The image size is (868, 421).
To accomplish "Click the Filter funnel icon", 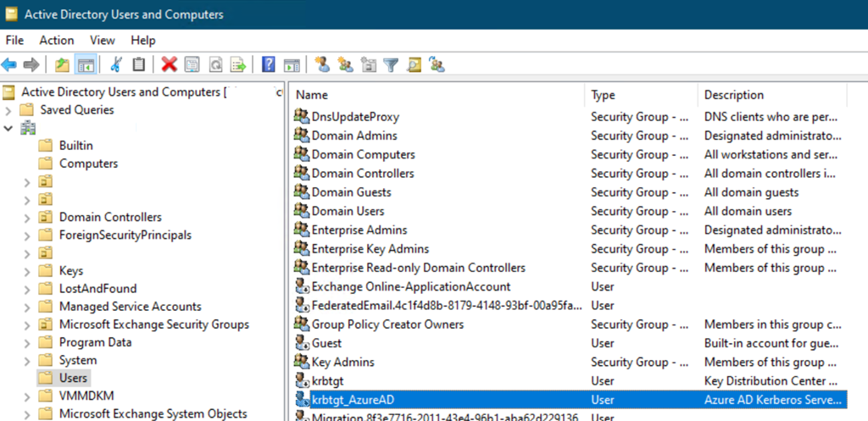I will pos(391,64).
